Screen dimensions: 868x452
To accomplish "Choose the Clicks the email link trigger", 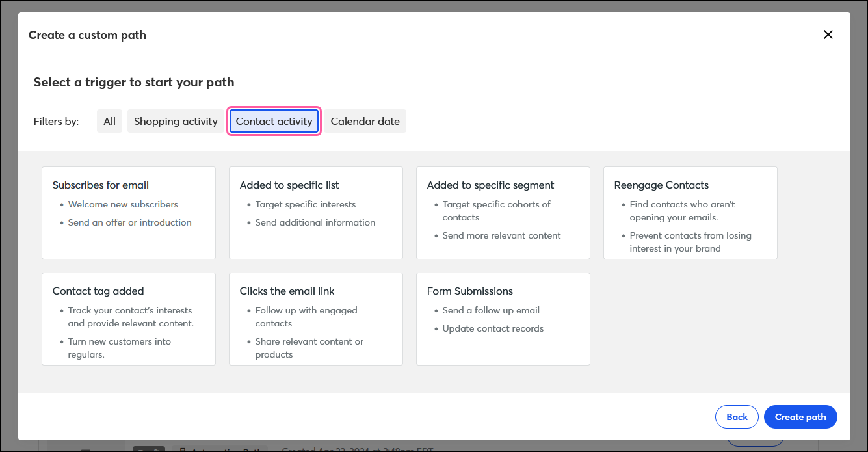I will 316,319.
